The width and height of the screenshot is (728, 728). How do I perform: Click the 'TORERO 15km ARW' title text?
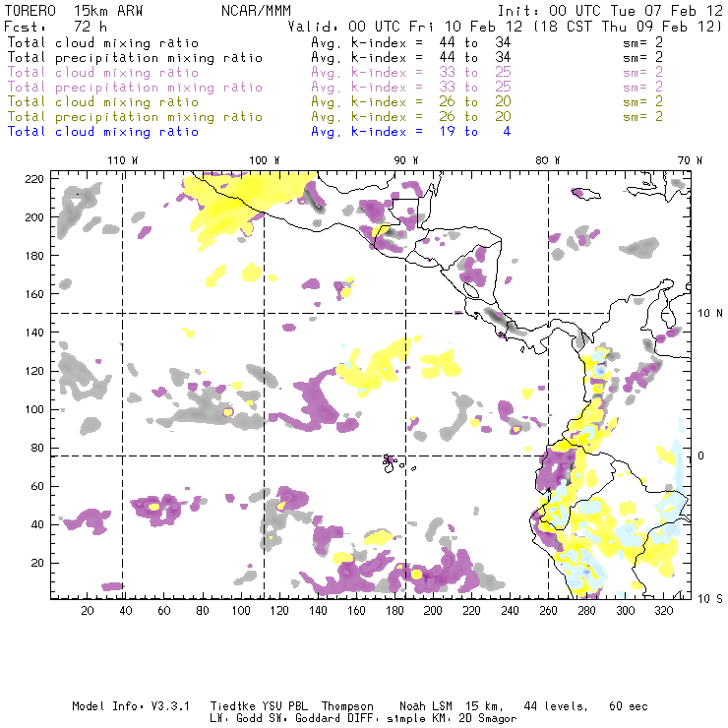click(74, 11)
